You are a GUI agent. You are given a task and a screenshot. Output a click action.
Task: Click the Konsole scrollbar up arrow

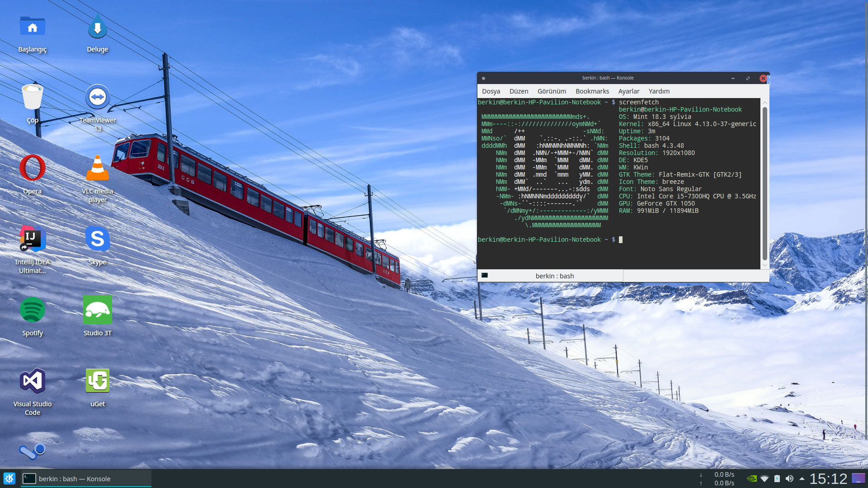point(764,103)
